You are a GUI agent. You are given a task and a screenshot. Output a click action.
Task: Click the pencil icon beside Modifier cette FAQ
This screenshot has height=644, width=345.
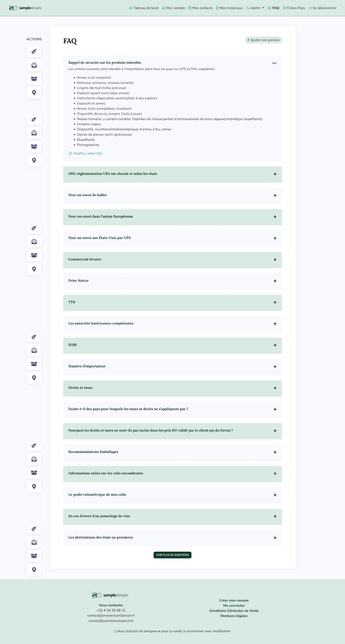70,153
